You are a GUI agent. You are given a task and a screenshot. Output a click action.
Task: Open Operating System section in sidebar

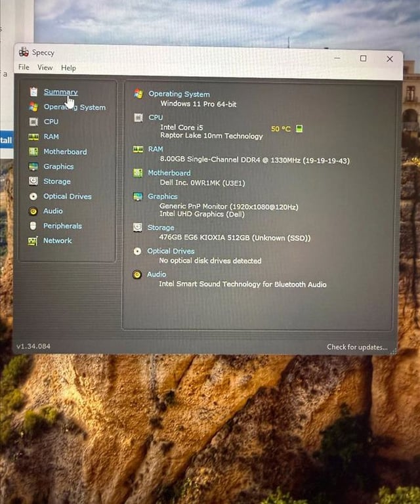75,108
